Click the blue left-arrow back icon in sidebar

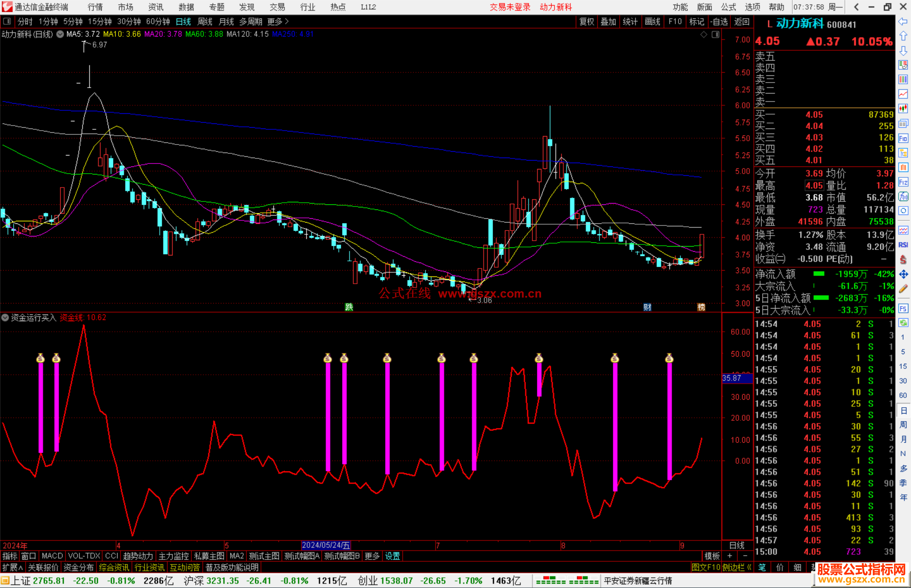(x=903, y=21)
